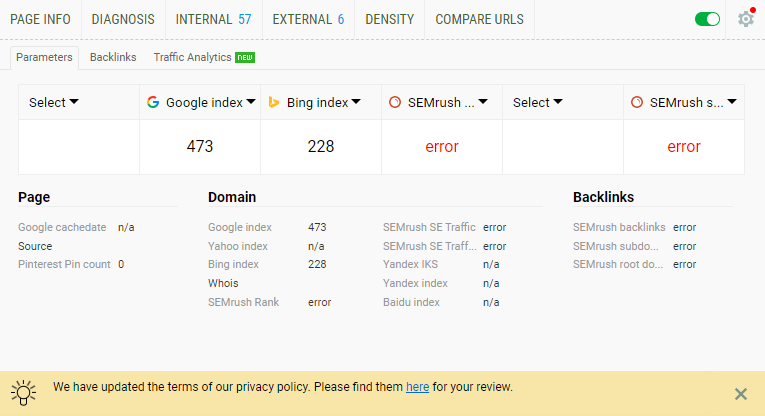Click the red error under SEMrush ... column
The width and height of the screenshot is (765, 416).
click(x=442, y=146)
